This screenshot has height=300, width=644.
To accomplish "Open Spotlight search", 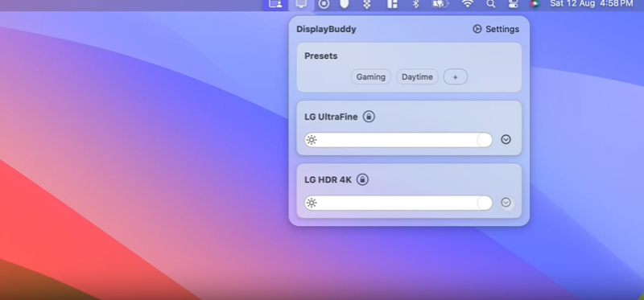I will coord(490,4).
